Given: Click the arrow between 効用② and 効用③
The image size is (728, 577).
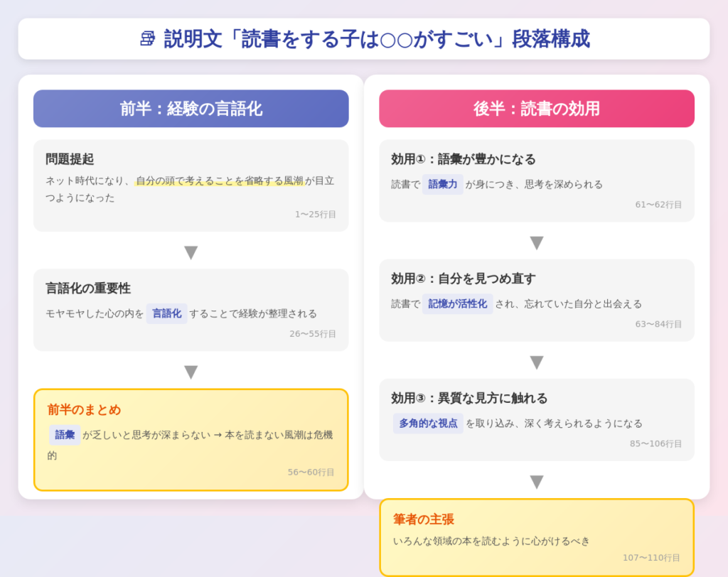Looking at the screenshot, I should coord(537,362).
